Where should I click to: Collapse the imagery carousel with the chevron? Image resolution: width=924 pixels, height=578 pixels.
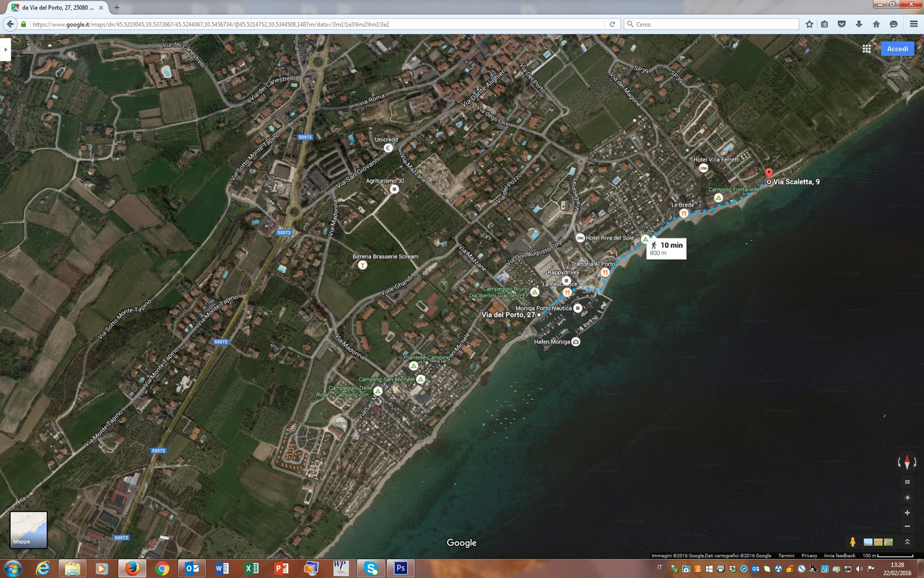pyautogui.click(x=907, y=541)
